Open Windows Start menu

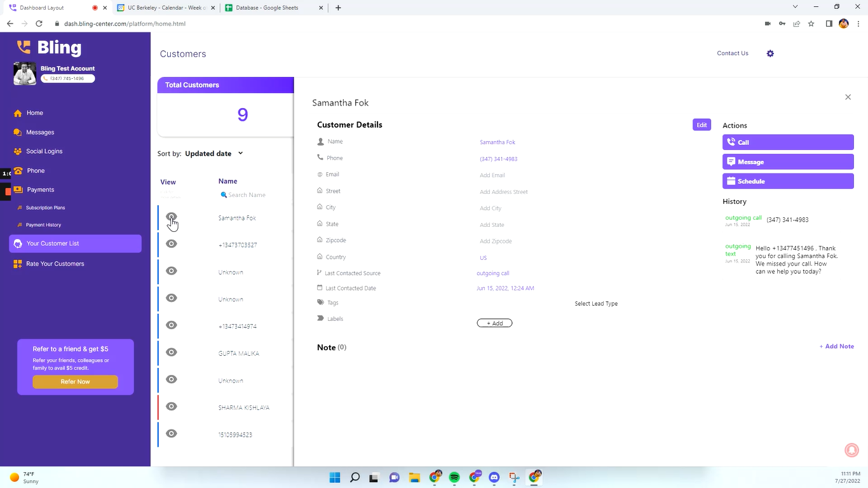click(x=335, y=477)
